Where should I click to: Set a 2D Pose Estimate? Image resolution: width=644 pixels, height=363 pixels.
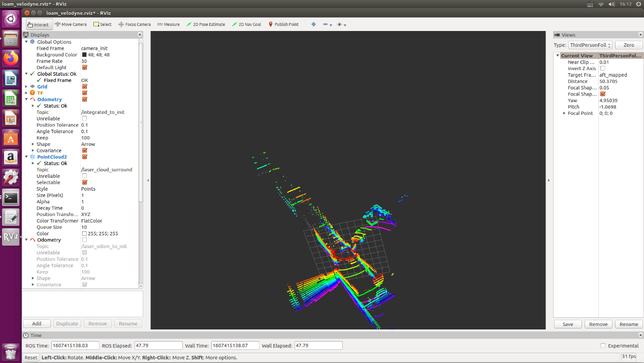tap(206, 24)
